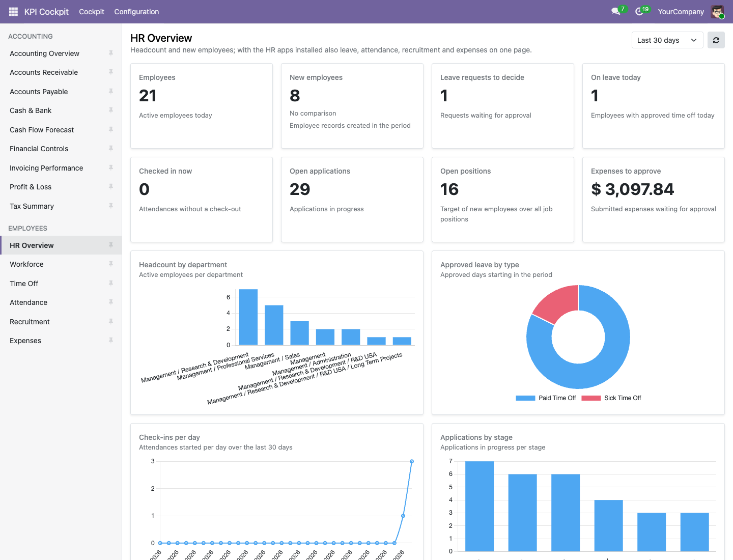The image size is (733, 560).
Task: Click the user avatar picture
Action: tap(717, 12)
